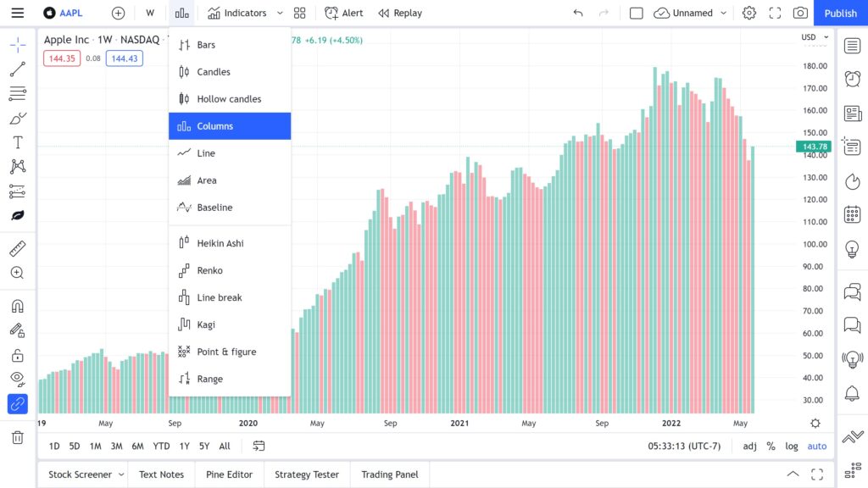Choose Candles chart type
This screenshot has height=488, width=868.
pyautogui.click(x=230, y=72)
